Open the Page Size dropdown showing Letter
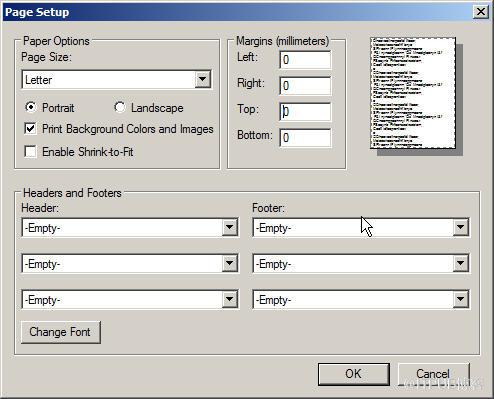Viewport: 494px width, 399px height. click(x=116, y=79)
